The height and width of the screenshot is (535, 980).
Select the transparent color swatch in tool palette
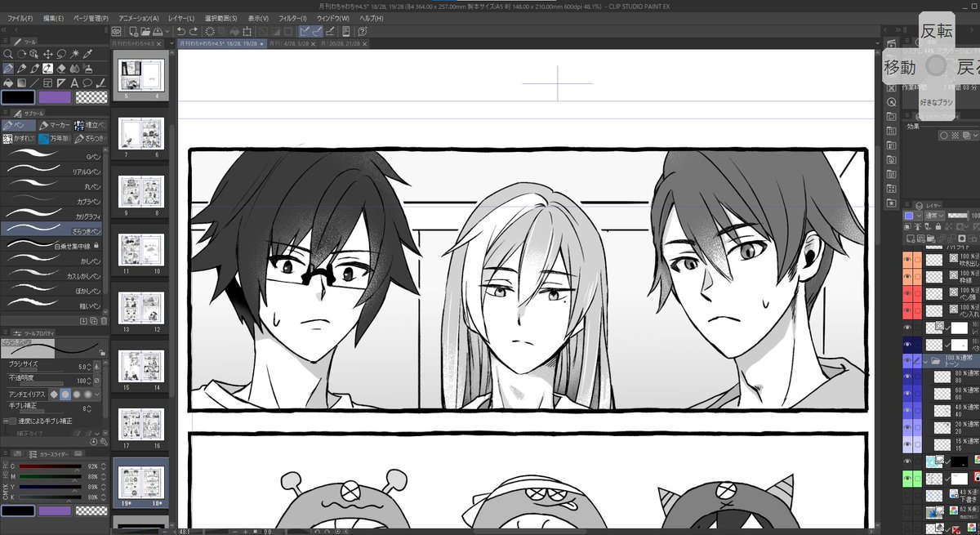coord(91,97)
